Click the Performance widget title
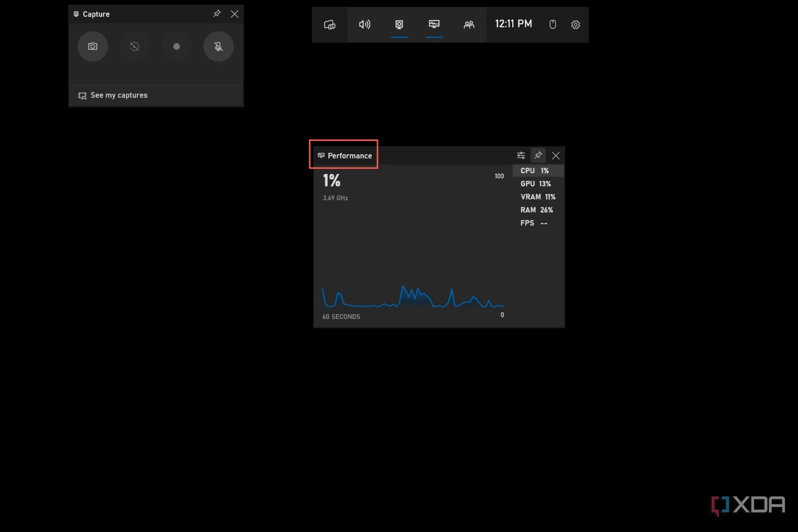The image size is (798, 532). pyautogui.click(x=350, y=156)
